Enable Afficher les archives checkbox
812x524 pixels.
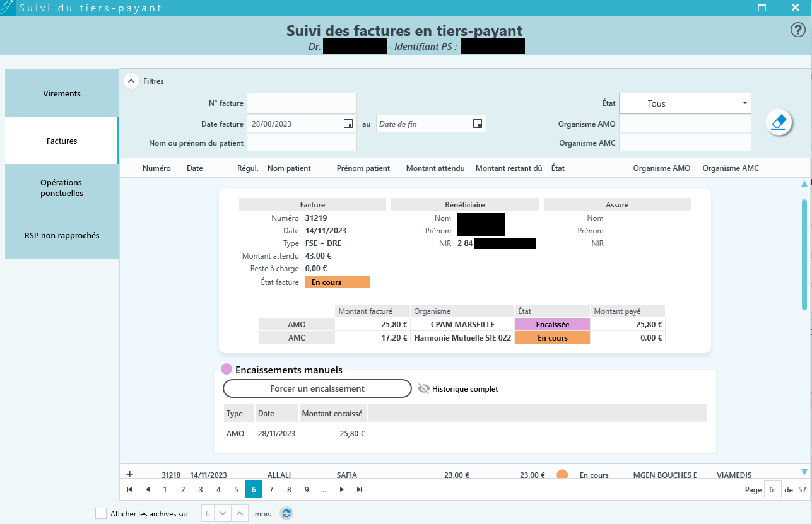coord(101,513)
